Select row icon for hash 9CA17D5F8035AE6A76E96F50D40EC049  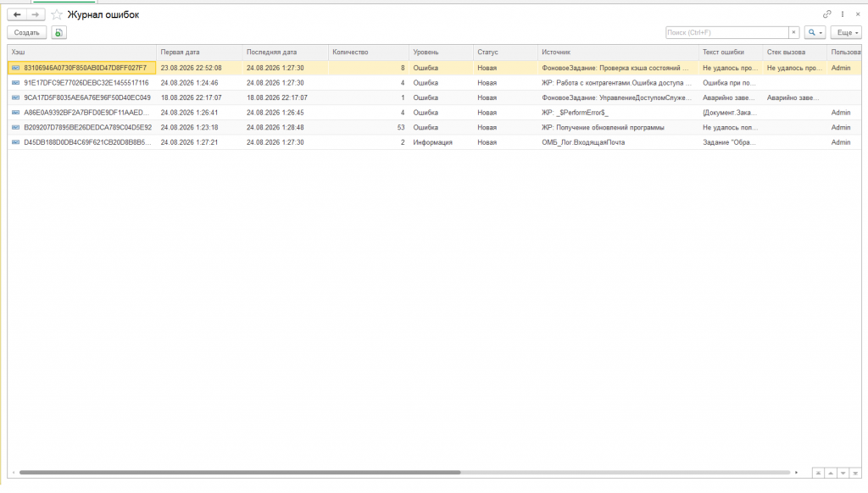tap(15, 98)
